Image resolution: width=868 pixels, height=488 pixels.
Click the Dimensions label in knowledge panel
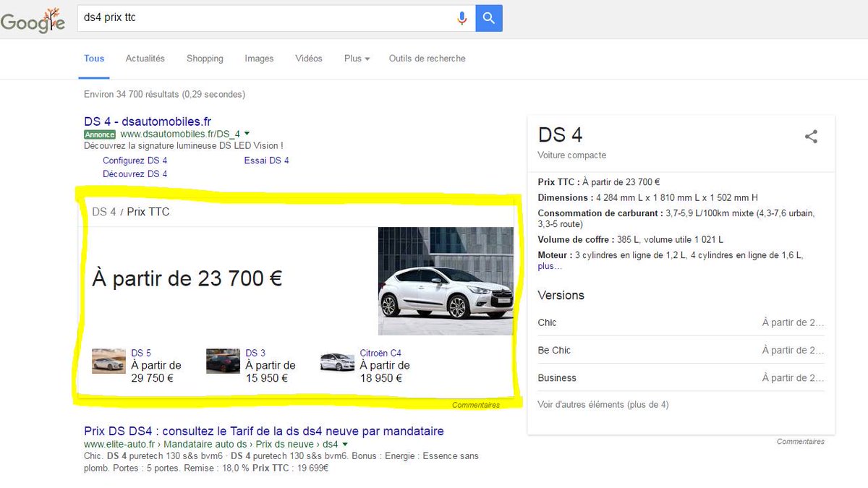tap(564, 197)
